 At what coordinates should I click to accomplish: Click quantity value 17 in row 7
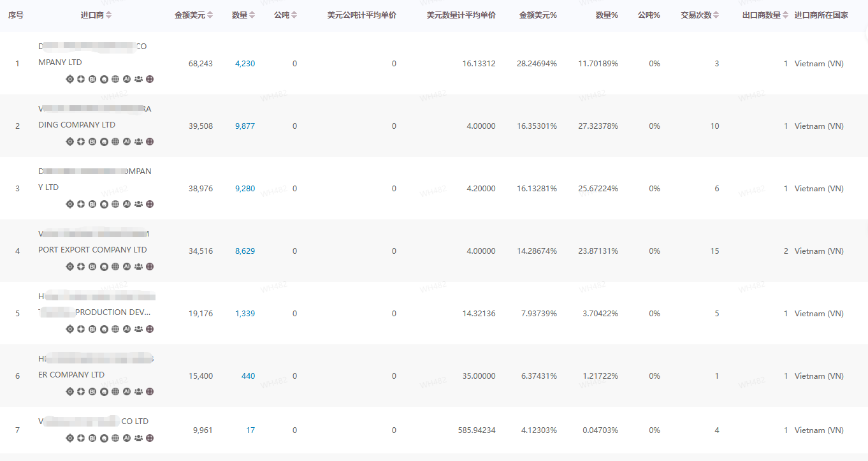click(x=250, y=430)
